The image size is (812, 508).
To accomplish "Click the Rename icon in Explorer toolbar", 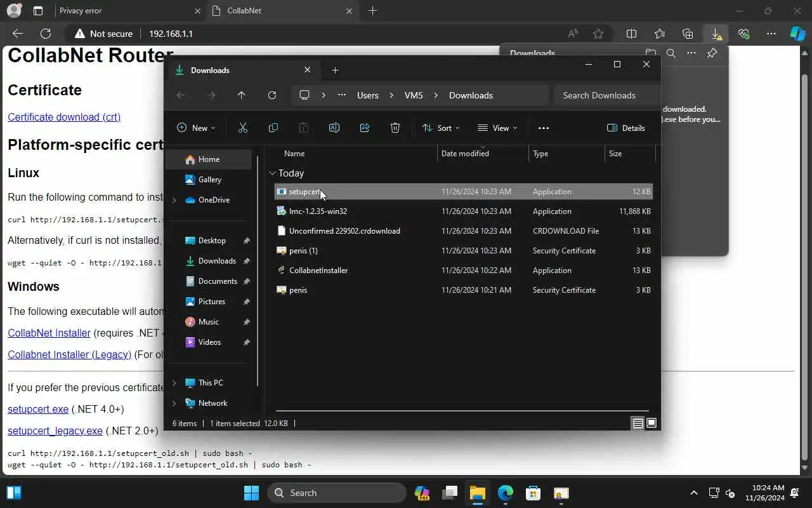I will (x=334, y=128).
